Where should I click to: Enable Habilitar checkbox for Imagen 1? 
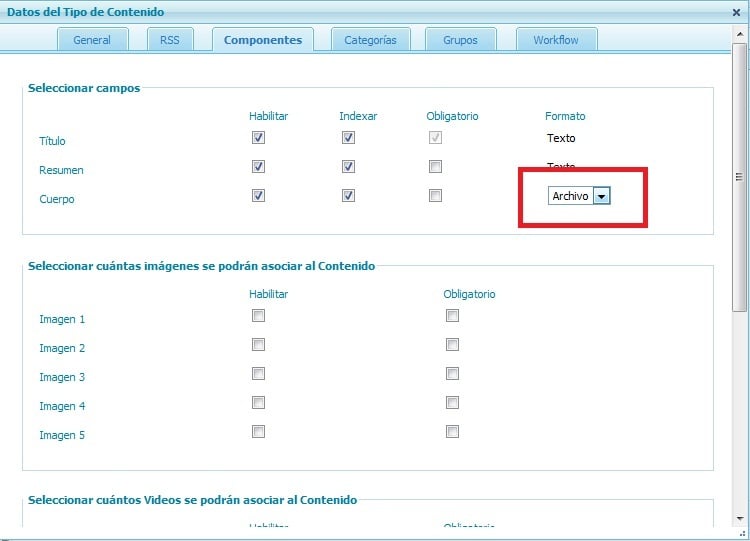259,316
